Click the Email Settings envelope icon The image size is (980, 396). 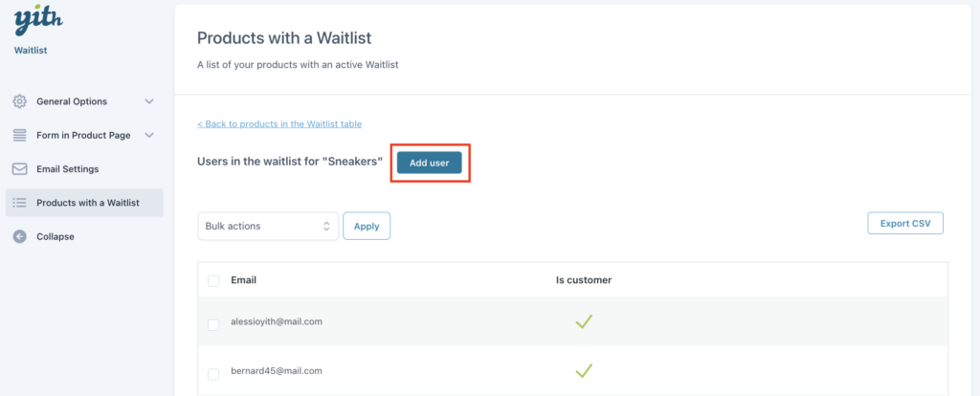coord(20,168)
